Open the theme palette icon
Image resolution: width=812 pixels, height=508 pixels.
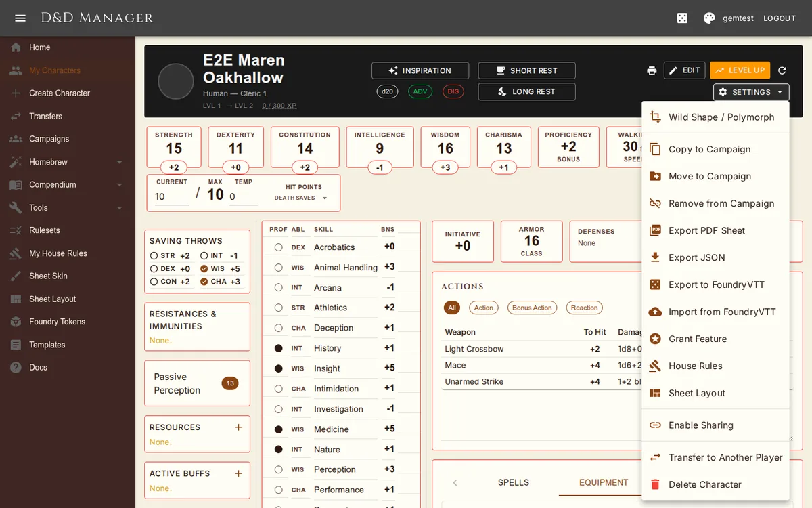[x=709, y=18]
